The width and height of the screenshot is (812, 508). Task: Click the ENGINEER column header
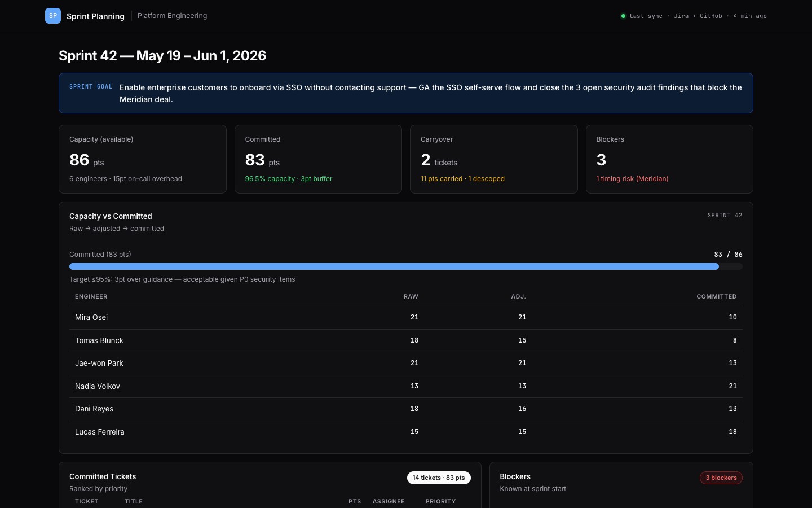91,296
